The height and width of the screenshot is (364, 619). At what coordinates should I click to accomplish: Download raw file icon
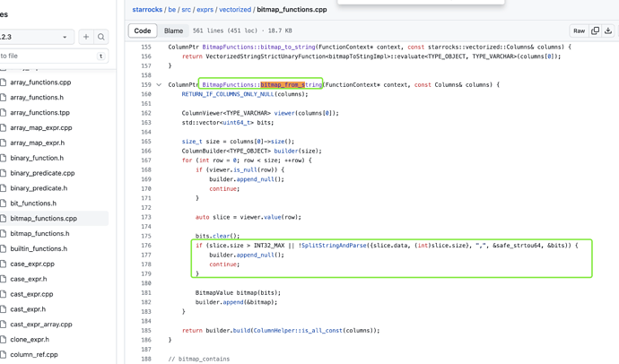click(x=608, y=30)
